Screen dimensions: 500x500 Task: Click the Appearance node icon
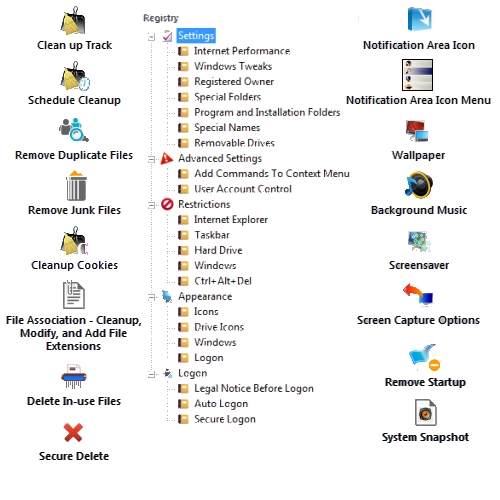coord(167,296)
